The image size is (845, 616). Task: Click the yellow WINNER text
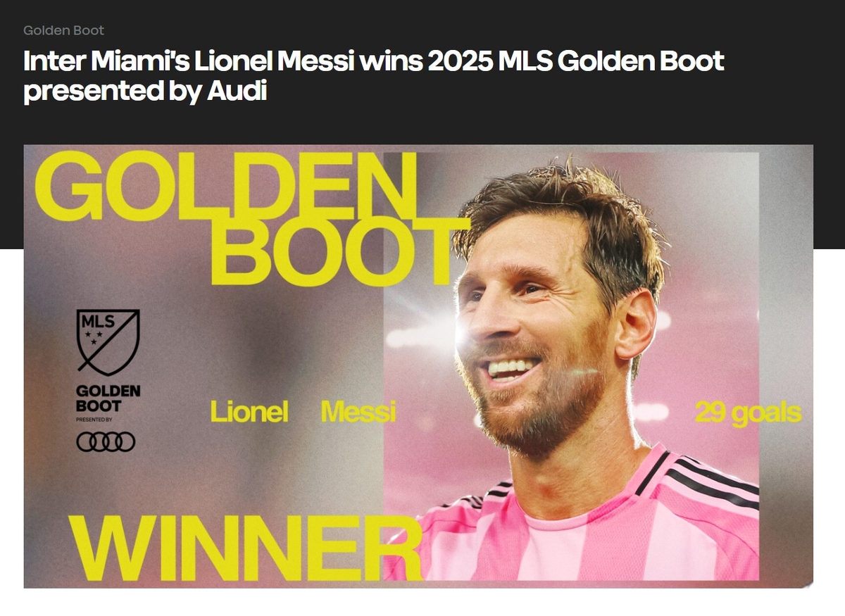(244, 547)
